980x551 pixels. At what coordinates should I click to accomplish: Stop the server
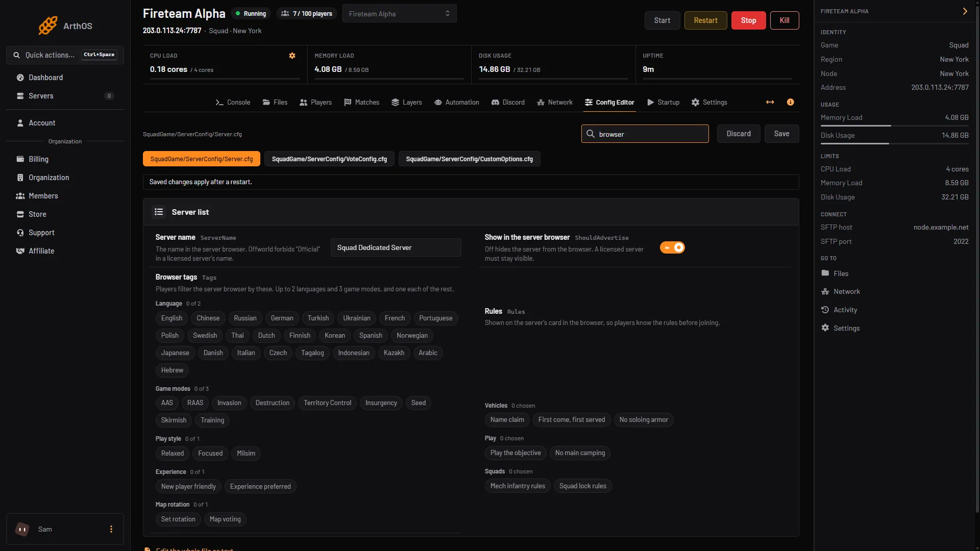pyautogui.click(x=748, y=20)
